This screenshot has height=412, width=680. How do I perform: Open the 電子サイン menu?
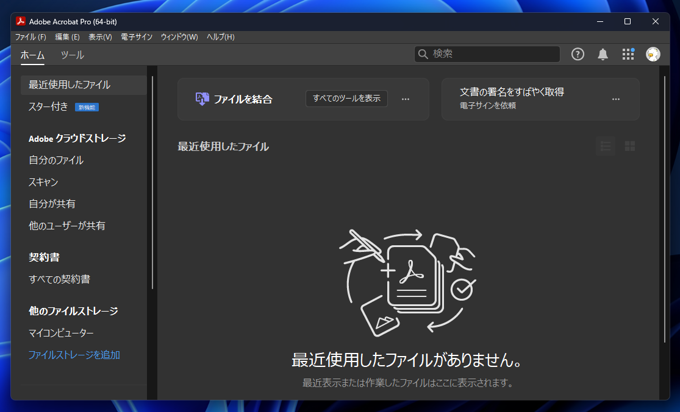(137, 37)
